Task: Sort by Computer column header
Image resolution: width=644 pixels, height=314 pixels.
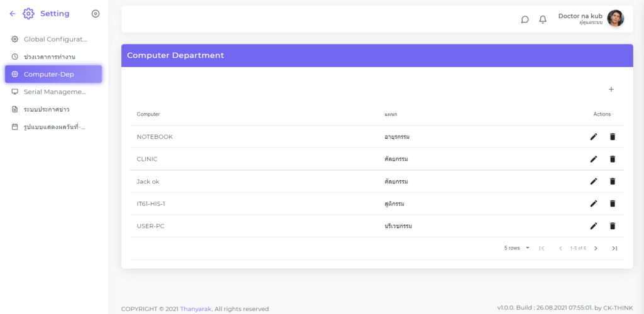Action: pos(148,114)
